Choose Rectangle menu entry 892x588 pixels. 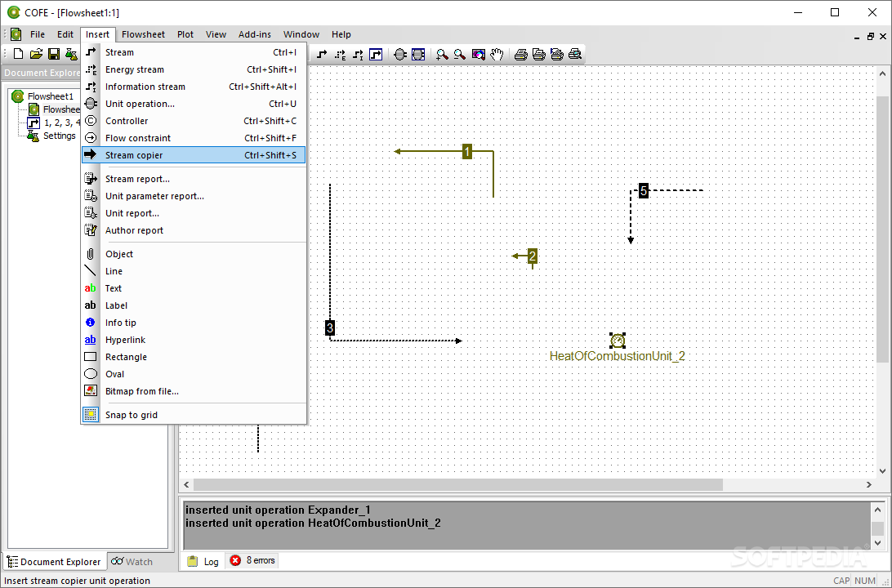[194, 357]
